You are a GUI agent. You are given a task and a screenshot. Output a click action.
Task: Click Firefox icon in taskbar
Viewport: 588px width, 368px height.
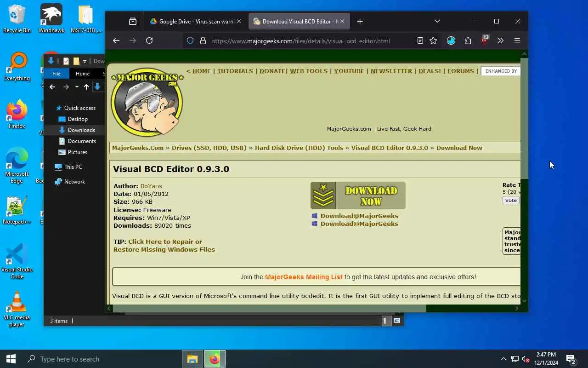215,359
